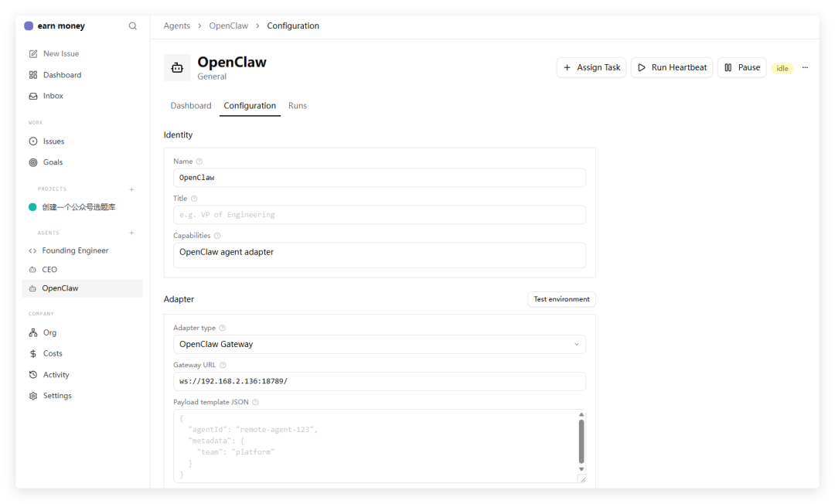Click the green project color dot
The height and width of the screenshot is (504, 835).
(x=32, y=207)
